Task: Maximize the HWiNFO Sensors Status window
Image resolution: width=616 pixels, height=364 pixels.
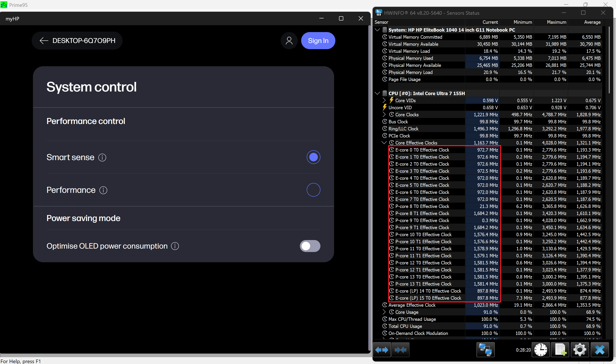Action: (x=583, y=13)
